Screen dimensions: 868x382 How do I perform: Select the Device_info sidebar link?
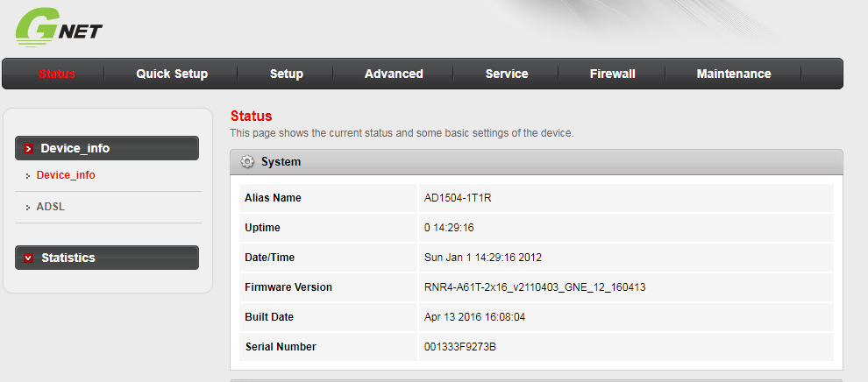(66, 175)
